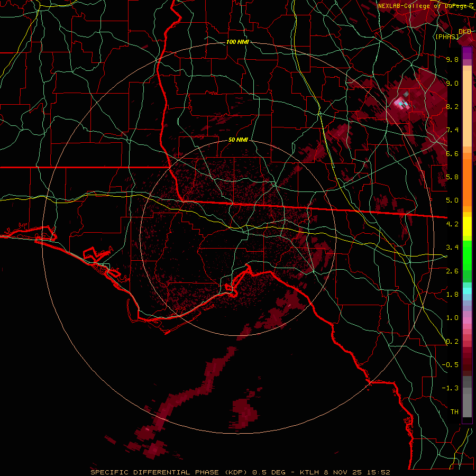The height and width of the screenshot is (476, 476).
Task: Select the 1.0 scale label
Action: (452, 318)
